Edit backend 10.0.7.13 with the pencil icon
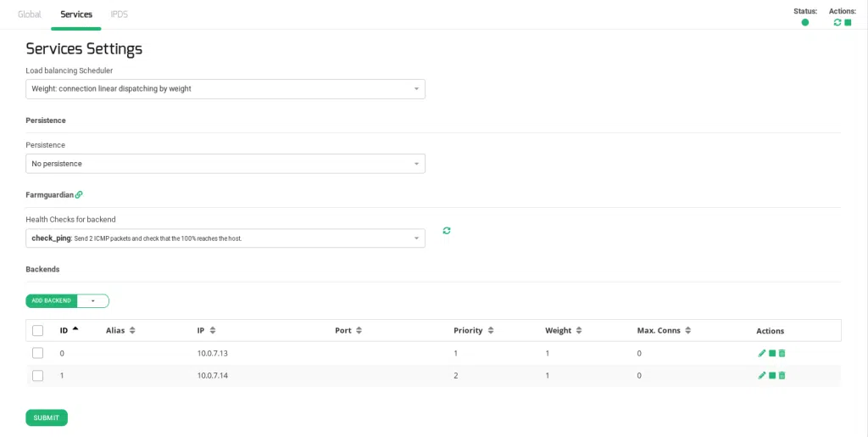The height and width of the screenshot is (437, 868). pyautogui.click(x=762, y=353)
